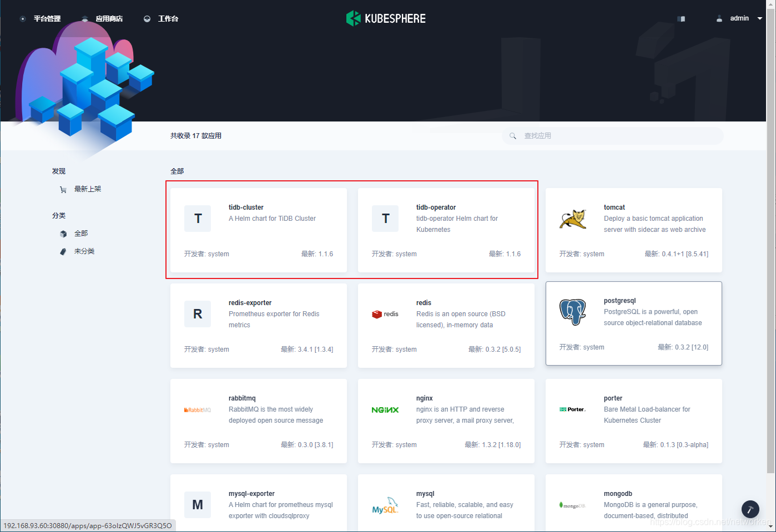This screenshot has width=776, height=532.
Task: Click the tomcat description text
Action: point(655,224)
